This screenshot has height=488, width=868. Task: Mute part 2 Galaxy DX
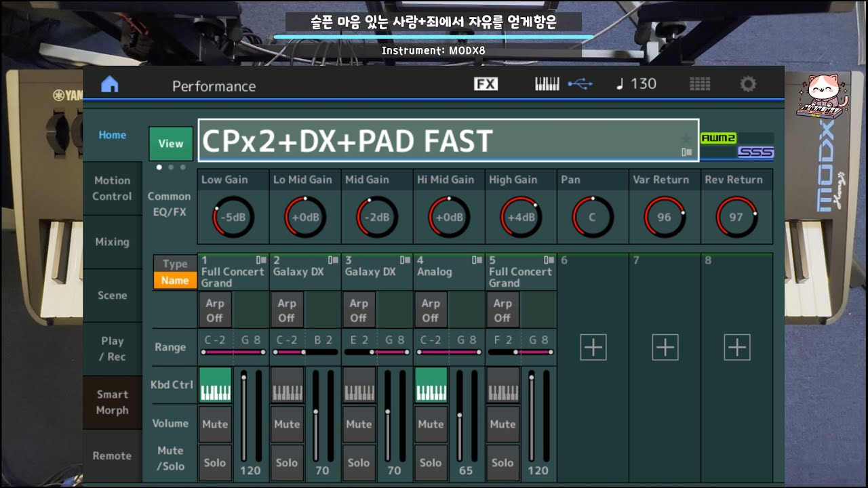(x=287, y=424)
